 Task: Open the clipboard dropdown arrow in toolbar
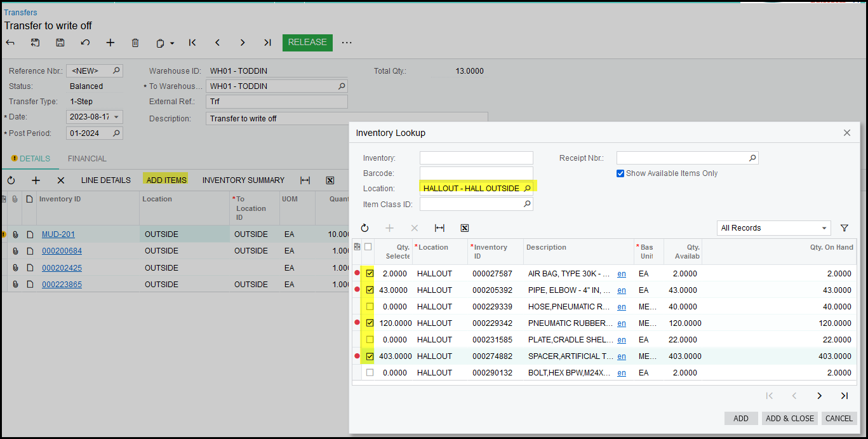tap(172, 44)
